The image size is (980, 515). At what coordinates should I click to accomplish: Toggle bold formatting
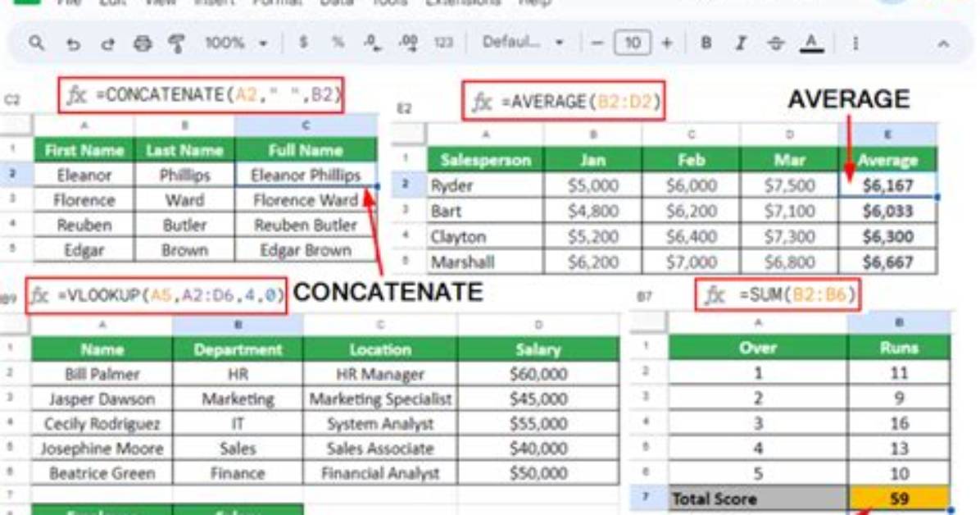click(x=706, y=43)
